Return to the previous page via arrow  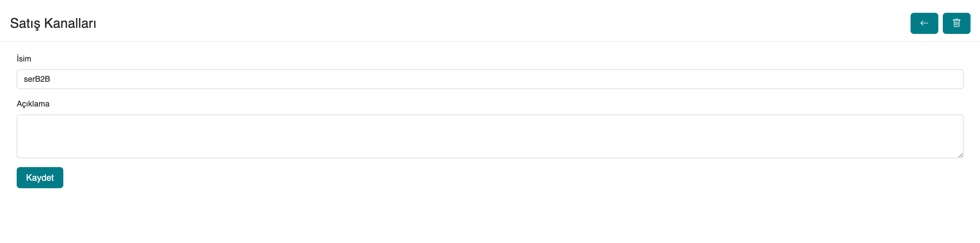tap(924, 23)
